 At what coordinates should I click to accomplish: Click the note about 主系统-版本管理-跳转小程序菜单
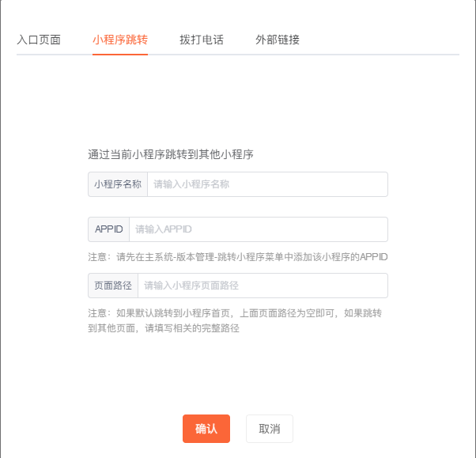[238, 257]
